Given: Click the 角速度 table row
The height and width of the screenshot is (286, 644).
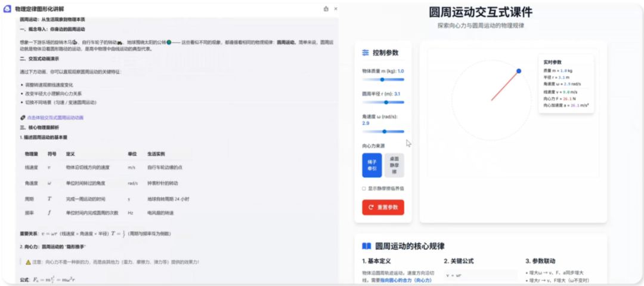Looking at the screenshot, I should [107, 183].
